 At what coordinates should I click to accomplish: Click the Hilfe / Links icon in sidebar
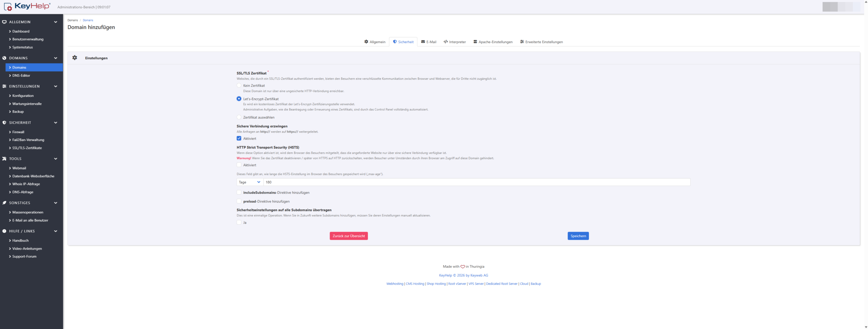tap(4, 231)
